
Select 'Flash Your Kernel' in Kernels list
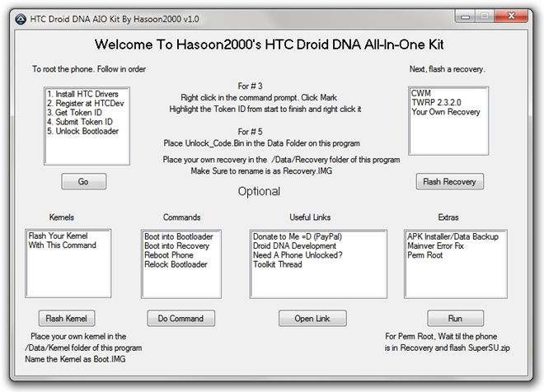point(58,236)
